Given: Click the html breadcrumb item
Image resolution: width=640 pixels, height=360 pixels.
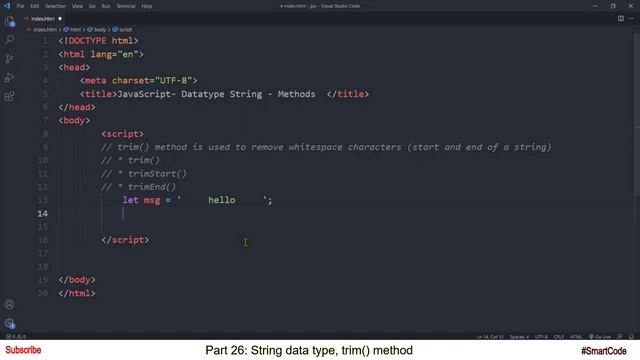Looking at the screenshot, I should [72, 30].
